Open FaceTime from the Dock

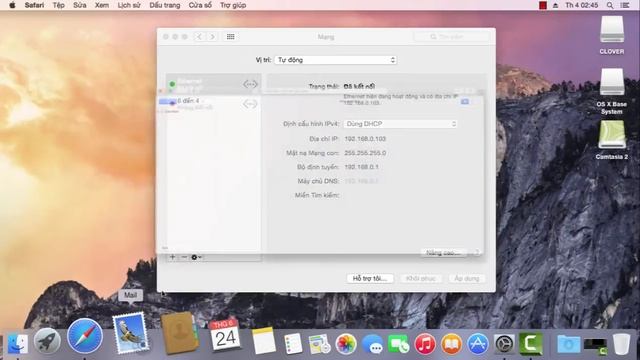[399, 344]
